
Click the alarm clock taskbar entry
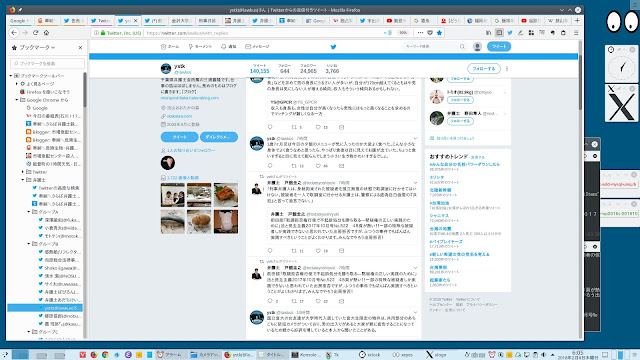[x=170, y=355]
